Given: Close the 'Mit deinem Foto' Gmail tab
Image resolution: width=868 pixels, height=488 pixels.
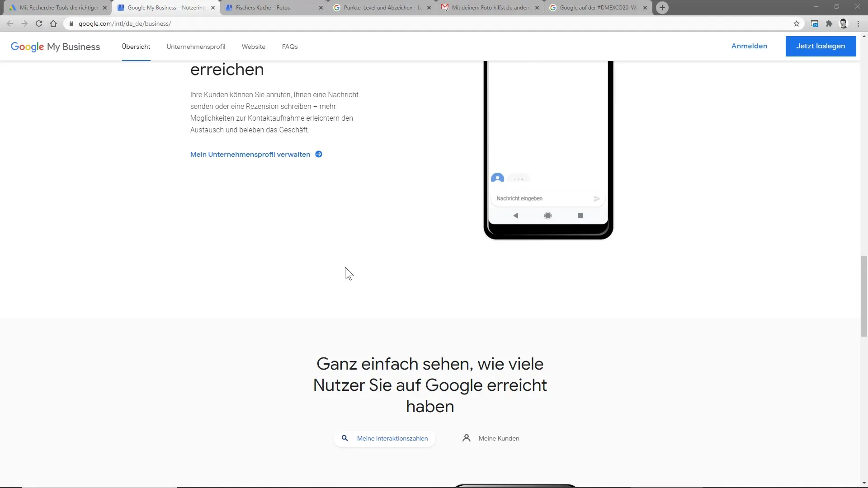Looking at the screenshot, I should pyautogui.click(x=537, y=8).
